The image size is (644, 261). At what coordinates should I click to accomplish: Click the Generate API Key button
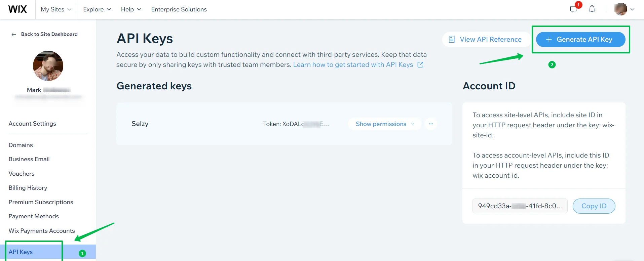(581, 39)
